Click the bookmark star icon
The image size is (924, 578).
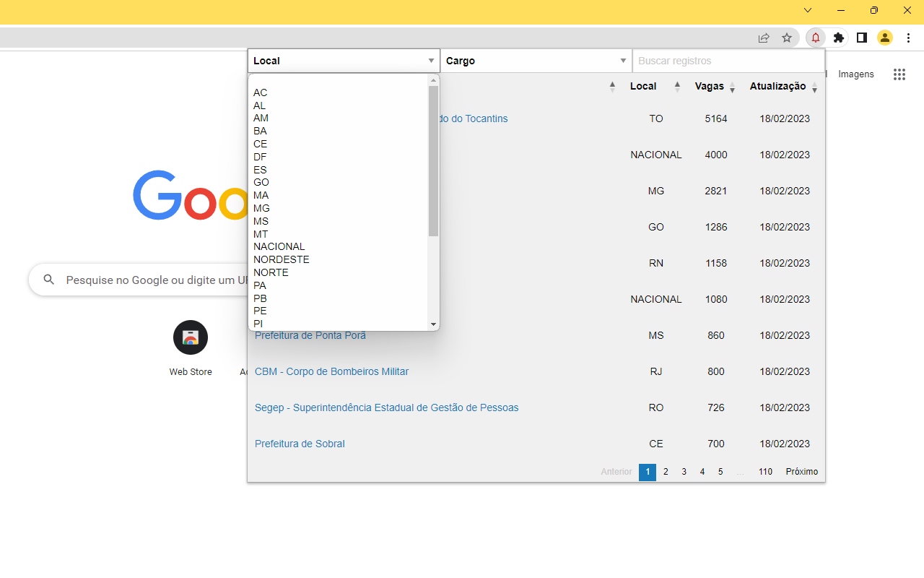tap(787, 38)
